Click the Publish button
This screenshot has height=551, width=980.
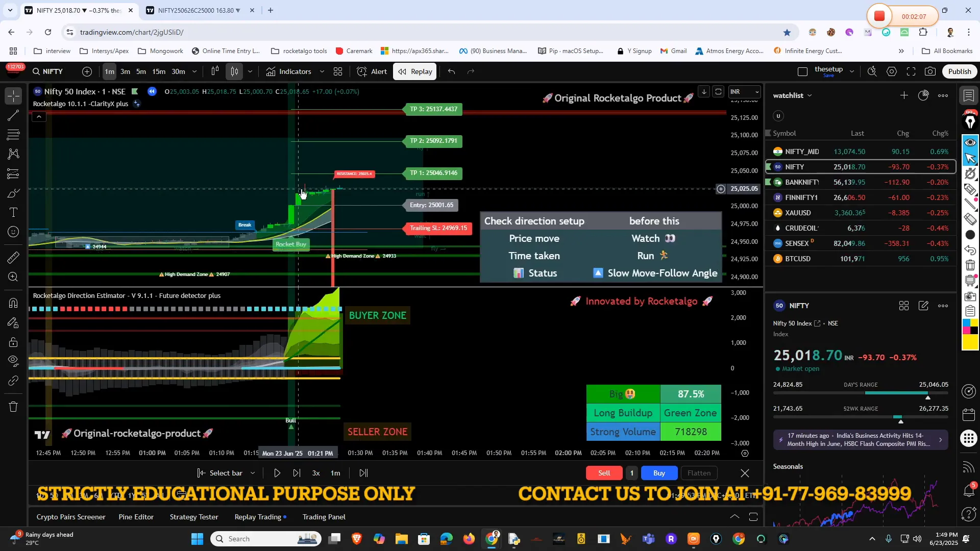click(x=959, y=71)
